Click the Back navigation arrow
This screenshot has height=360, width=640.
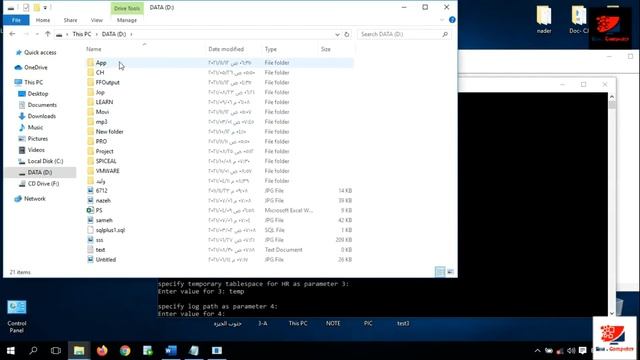click(x=12, y=34)
